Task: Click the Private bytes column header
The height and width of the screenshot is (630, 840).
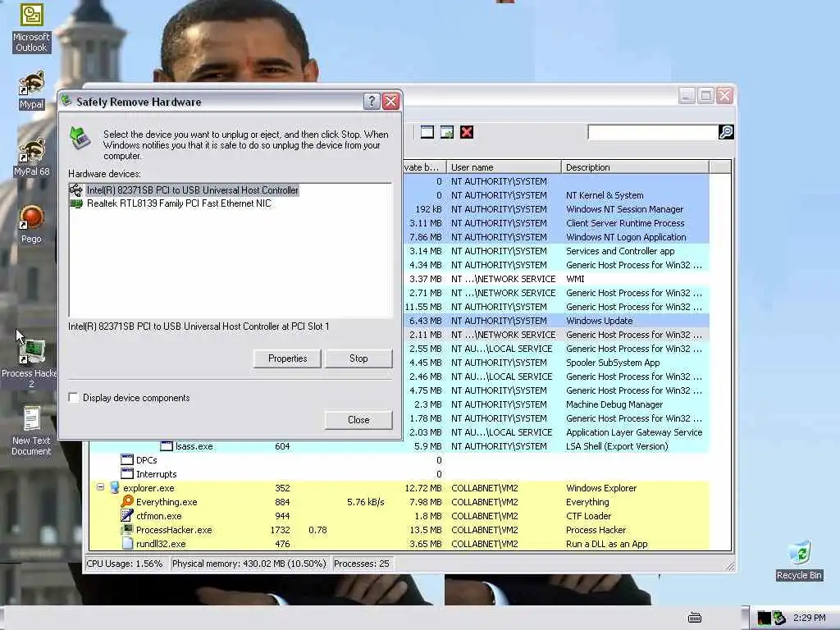Action: [424, 167]
